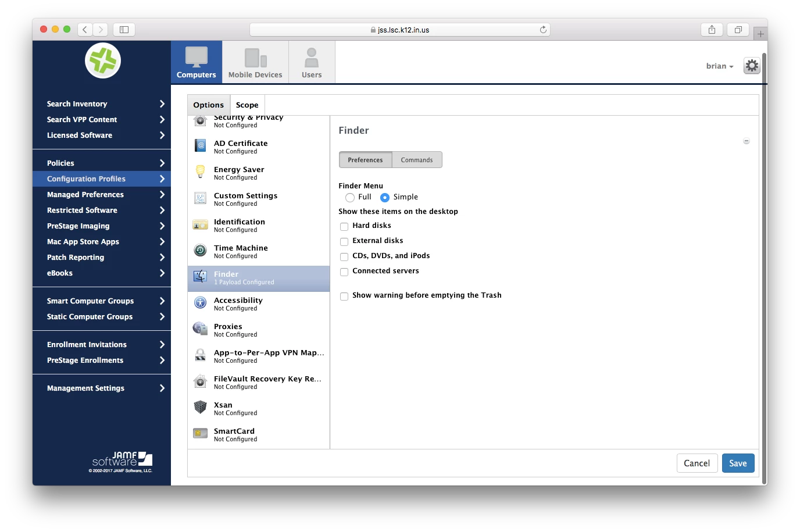Select the Identification payload icon

pos(201,224)
